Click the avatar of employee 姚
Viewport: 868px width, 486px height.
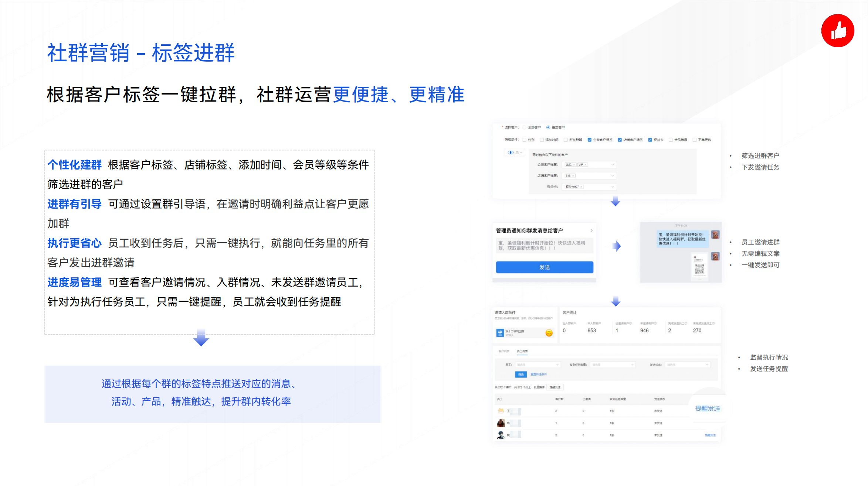[501, 435]
